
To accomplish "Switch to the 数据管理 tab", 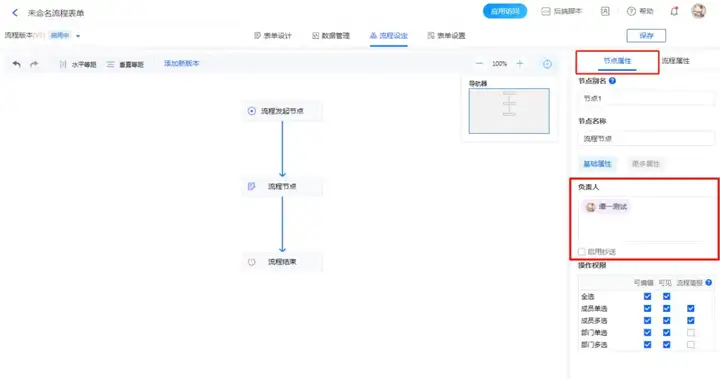I will (x=331, y=36).
